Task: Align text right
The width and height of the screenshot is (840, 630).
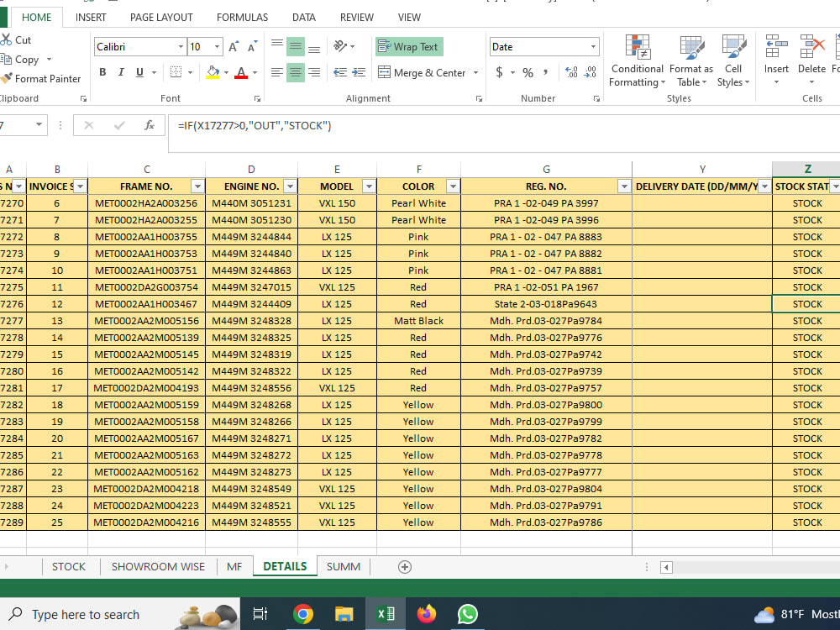Action: pos(314,72)
